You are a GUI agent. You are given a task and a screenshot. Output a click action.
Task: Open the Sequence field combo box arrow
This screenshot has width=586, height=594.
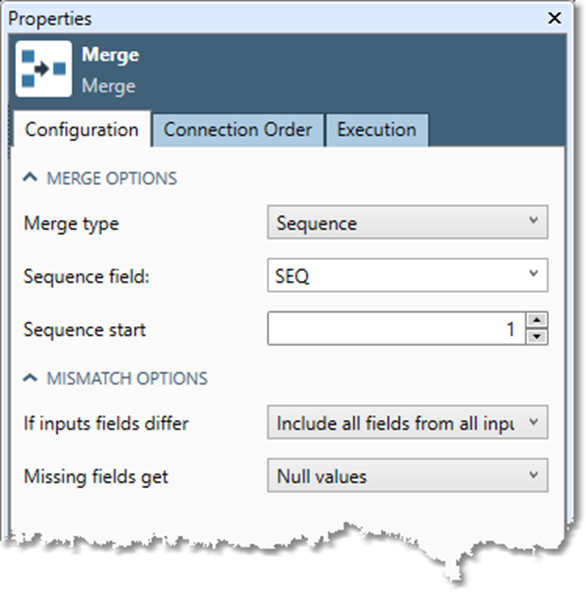tap(533, 274)
